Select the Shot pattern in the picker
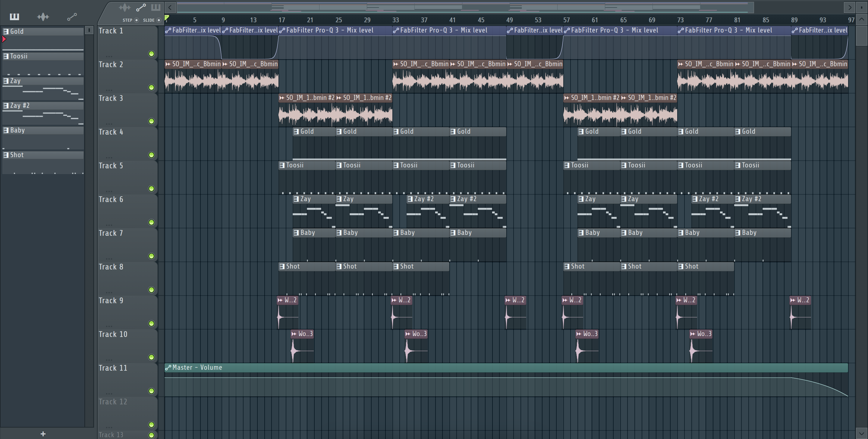The height and width of the screenshot is (439, 868). click(43, 155)
